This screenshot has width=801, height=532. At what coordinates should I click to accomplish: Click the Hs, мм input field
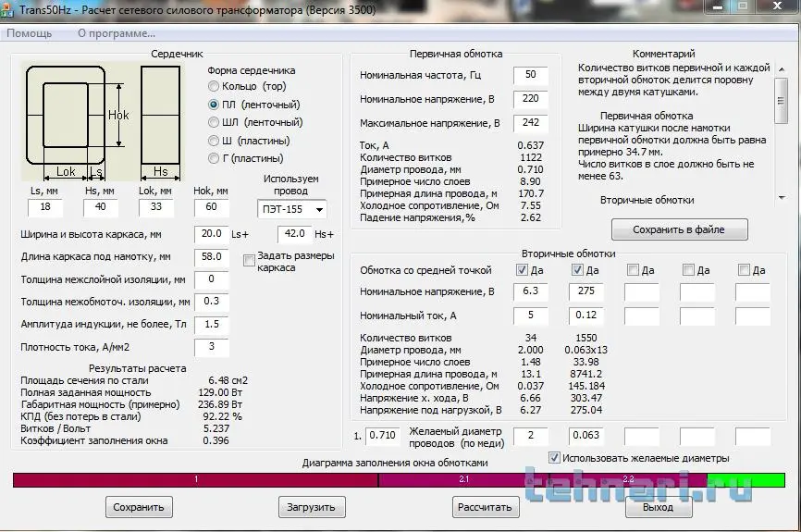tap(100, 207)
